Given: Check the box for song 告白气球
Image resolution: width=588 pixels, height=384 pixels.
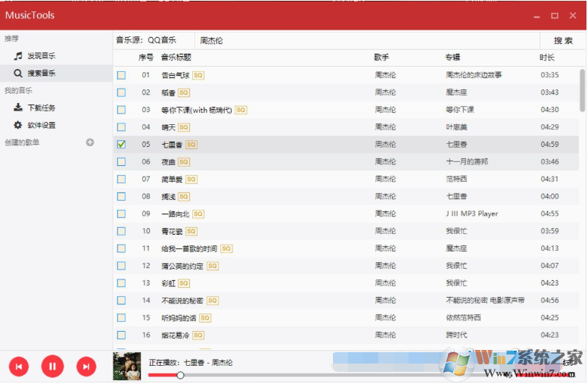Looking at the screenshot, I should (x=121, y=75).
